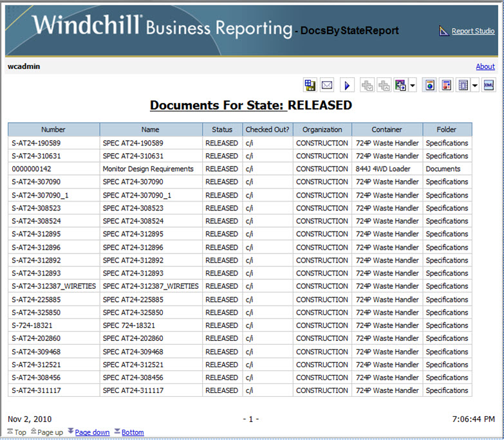Click the Checked Out? column header
504x440 pixels.
click(x=267, y=129)
